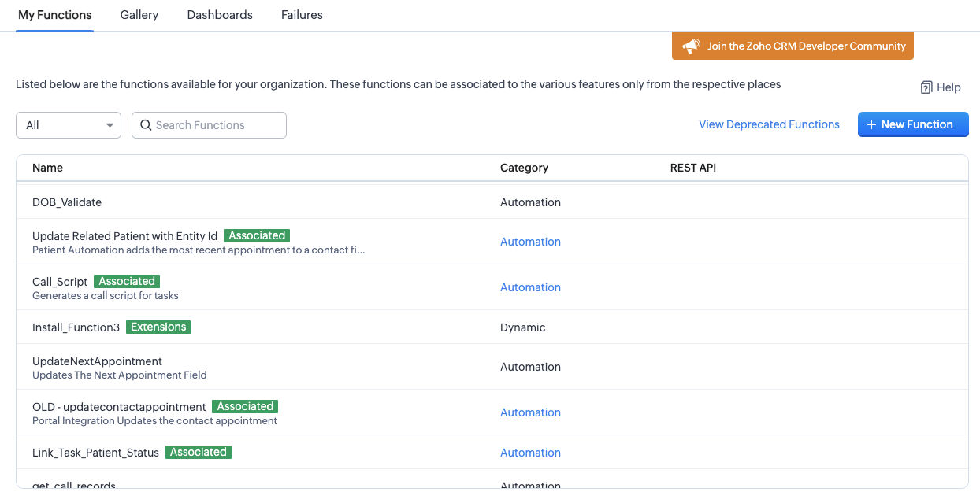Open the DOB_Validate function
This screenshot has width=980, height=503.
click(x=67, y=202)
